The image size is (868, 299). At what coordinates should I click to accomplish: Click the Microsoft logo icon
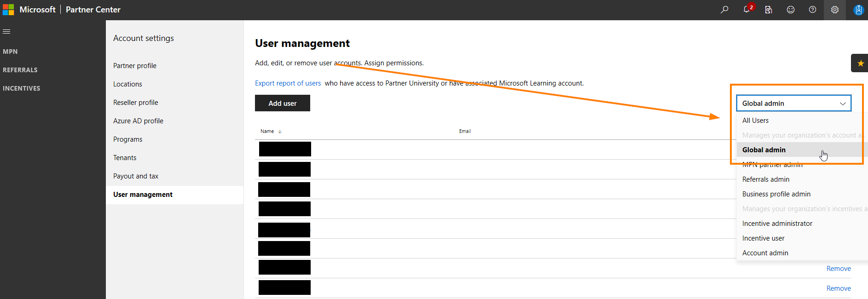(8, 10)
